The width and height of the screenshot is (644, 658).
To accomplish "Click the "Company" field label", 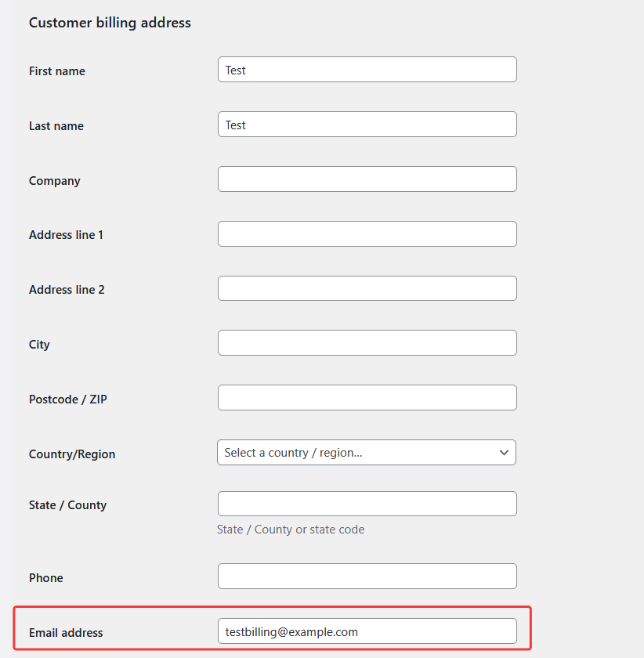I will coord(55,181).
